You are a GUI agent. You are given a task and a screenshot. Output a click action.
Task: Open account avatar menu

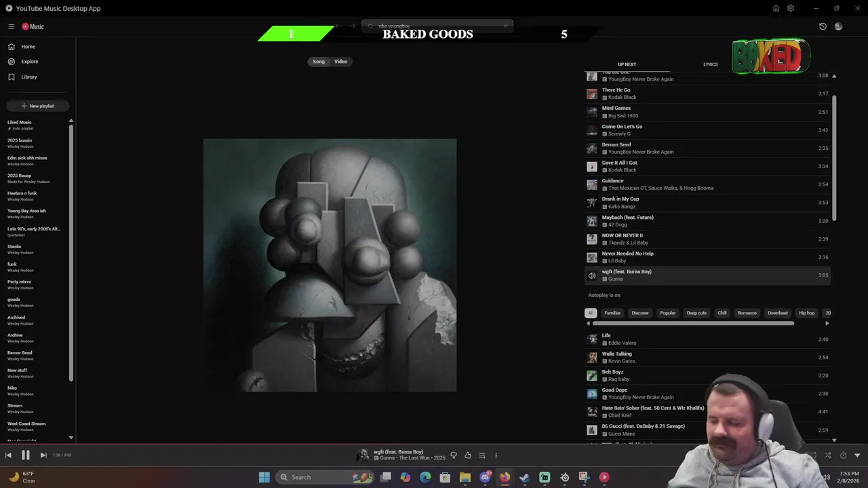pyautogui.click(x=838, y=26)
